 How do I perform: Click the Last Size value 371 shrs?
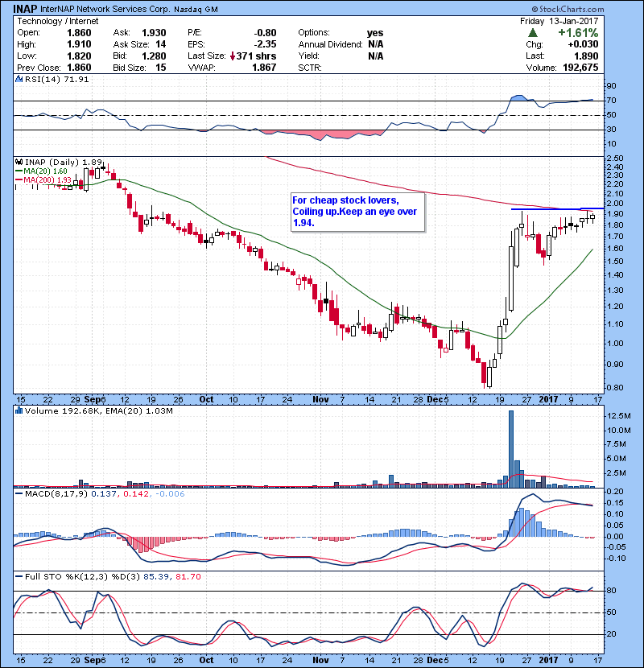tap(256, 56)
